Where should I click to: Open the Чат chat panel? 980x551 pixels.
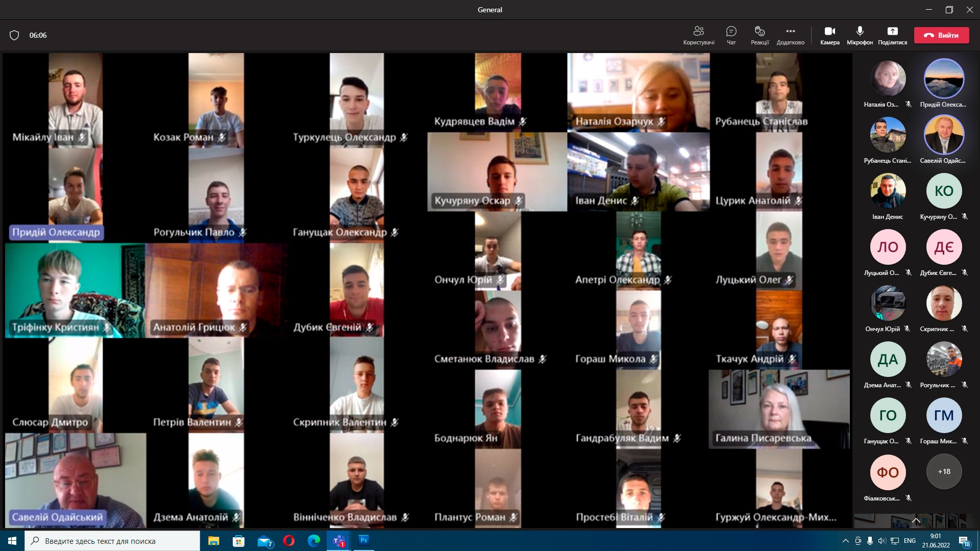pyautogui.click(x=731, y=35)
